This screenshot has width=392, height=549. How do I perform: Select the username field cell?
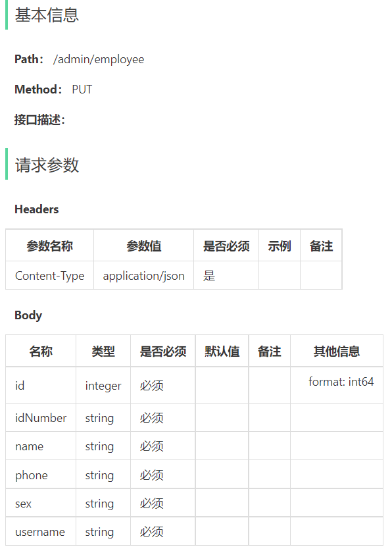coord(41,531)
